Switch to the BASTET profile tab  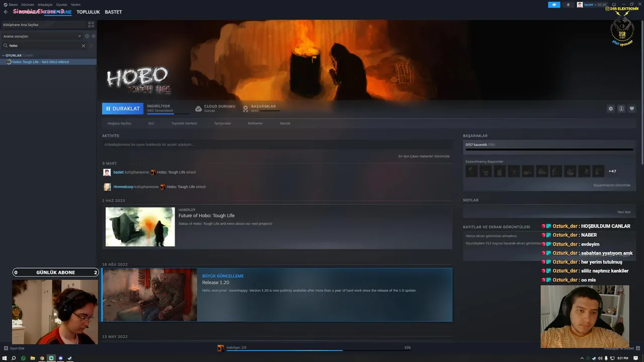[113, 12]
